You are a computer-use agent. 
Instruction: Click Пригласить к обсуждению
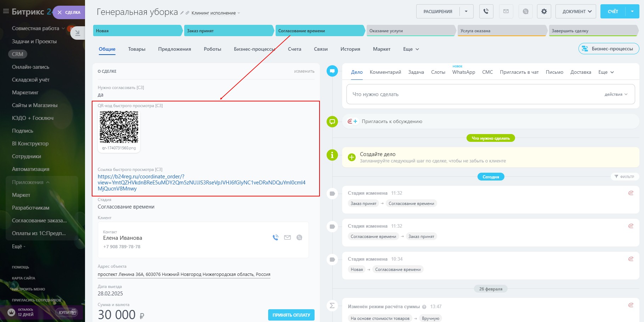click(392, 121)
